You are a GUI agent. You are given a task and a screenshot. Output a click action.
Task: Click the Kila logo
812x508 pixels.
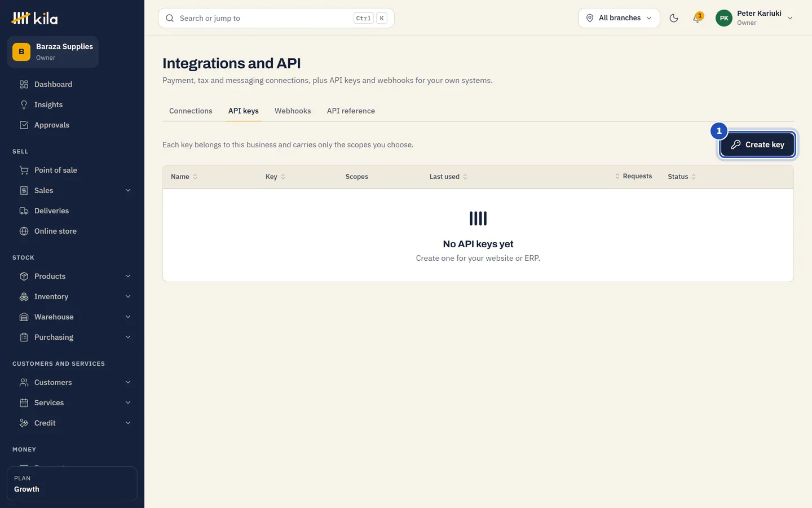pyautogui.click(x=34, y=18)
